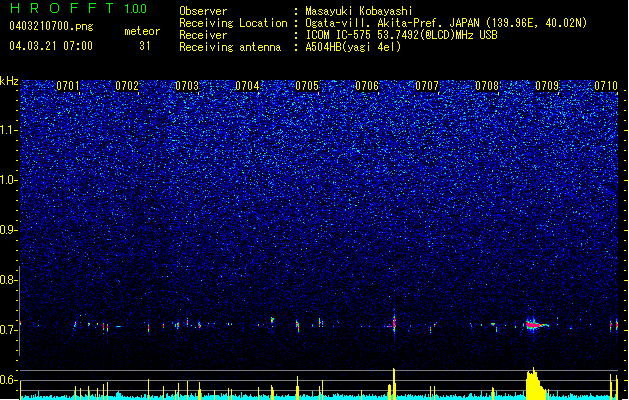Click the HROFFT 1.0.0 title text
This screenshot has height=400, width=629.
[79, 8]
